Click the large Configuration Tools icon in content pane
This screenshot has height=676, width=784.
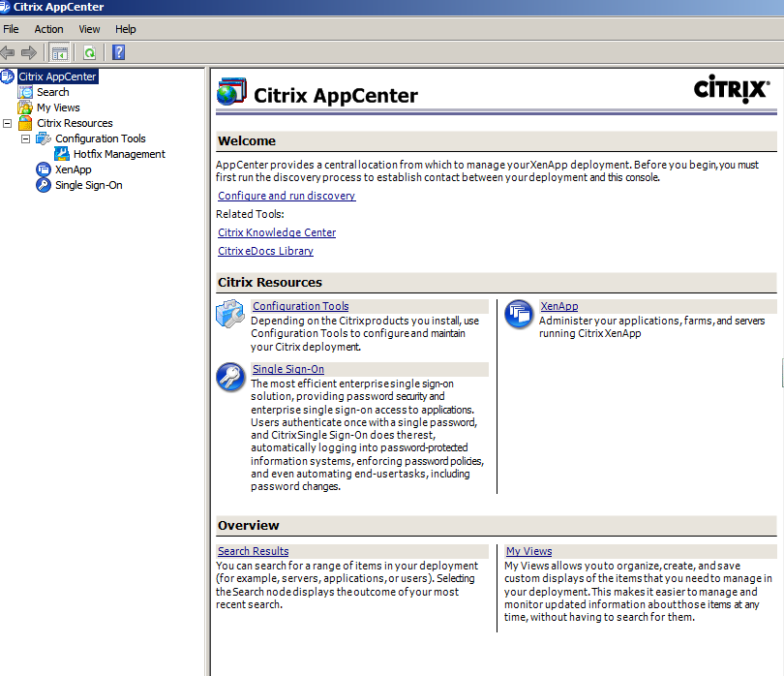tap(230, 314)
